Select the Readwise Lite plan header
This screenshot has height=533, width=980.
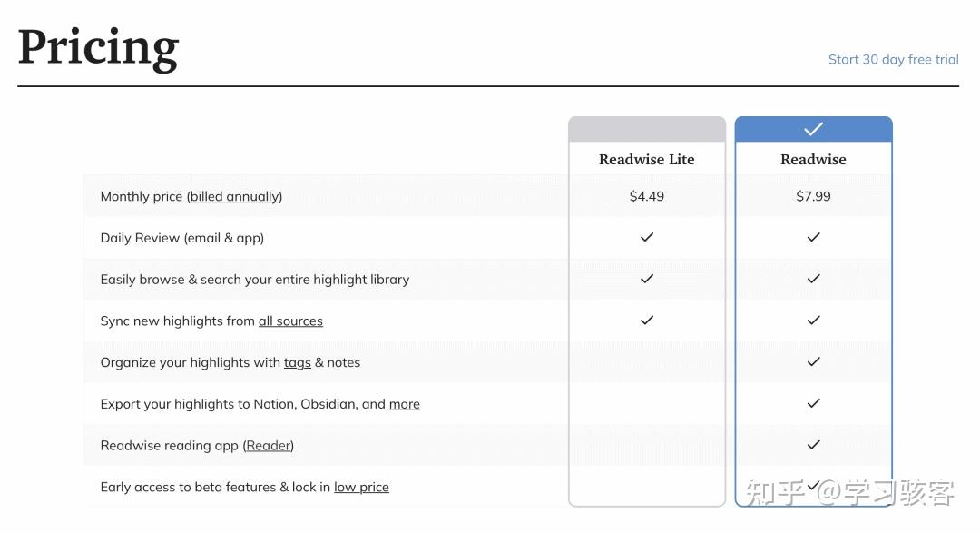click(x=646, y=159)
